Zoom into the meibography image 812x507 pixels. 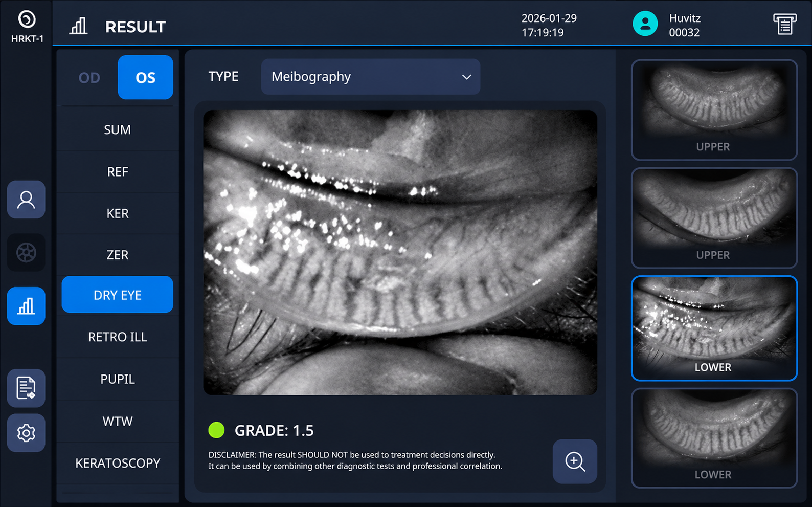click(x=575, y=461)
